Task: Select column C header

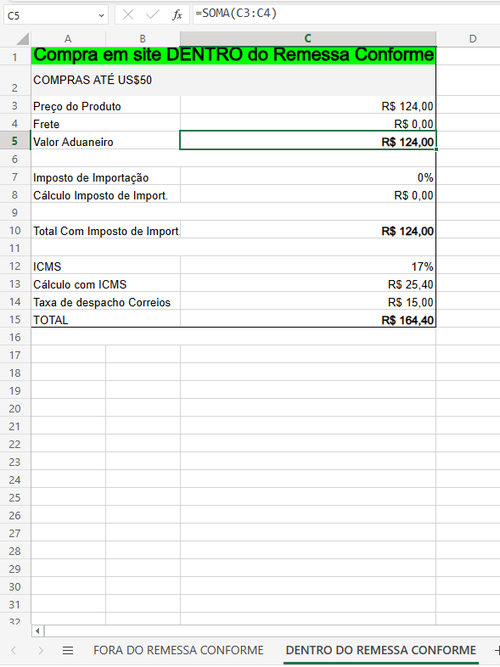Action: click(x=308, y=39)
